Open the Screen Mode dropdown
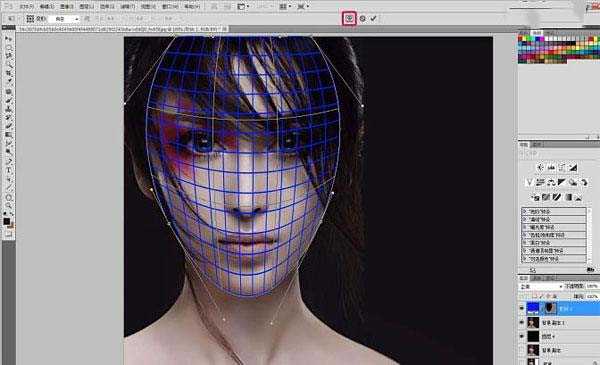 pos(303,7)
